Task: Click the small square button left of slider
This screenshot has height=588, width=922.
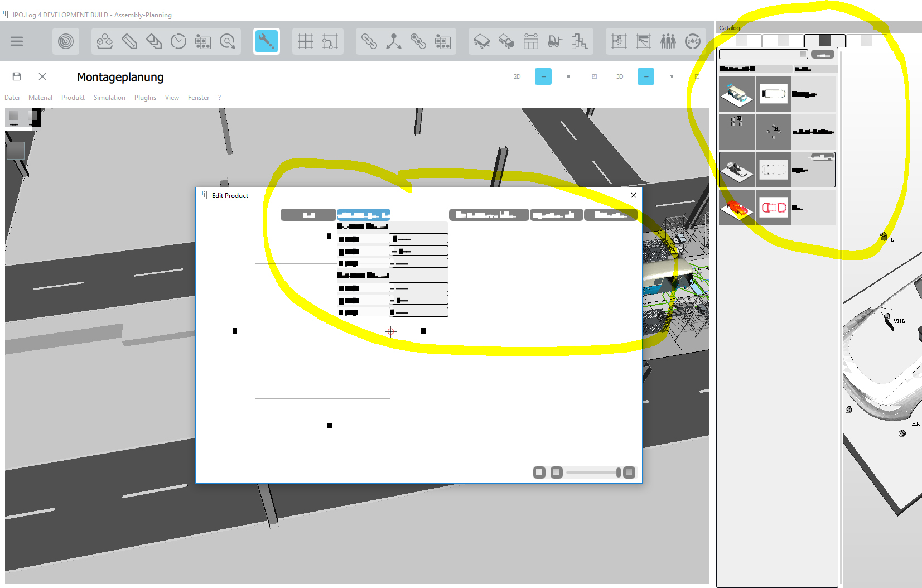Action: 556,473
